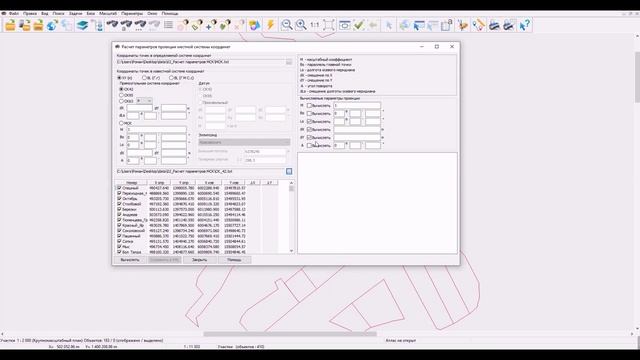The width and height of the screenshot is (640, 360).
Task: Open the Правка menu
Action: (x=30, y=13)
